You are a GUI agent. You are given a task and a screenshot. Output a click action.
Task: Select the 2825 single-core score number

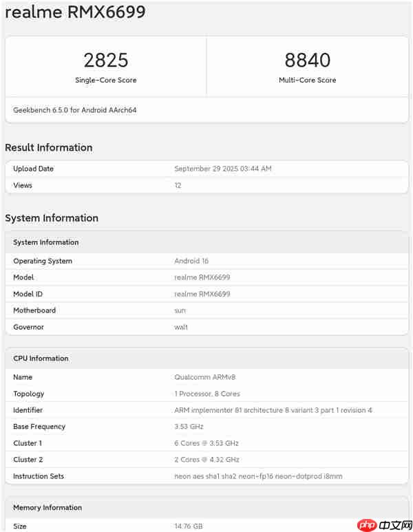(x=105, y=61)
